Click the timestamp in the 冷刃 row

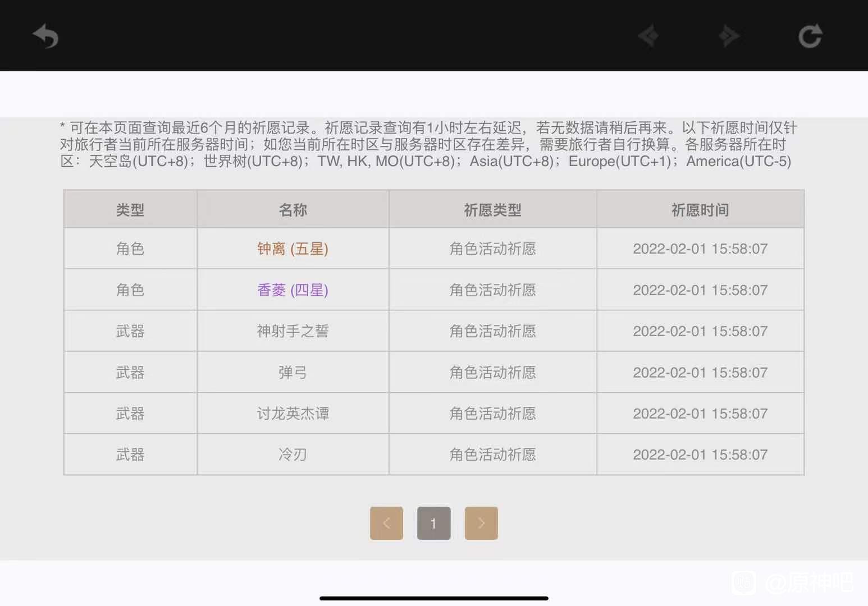[x=700, y=454]
